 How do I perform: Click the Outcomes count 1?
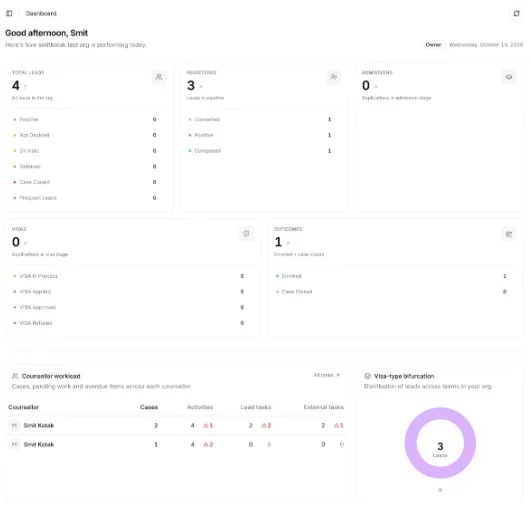click(278, 242)
